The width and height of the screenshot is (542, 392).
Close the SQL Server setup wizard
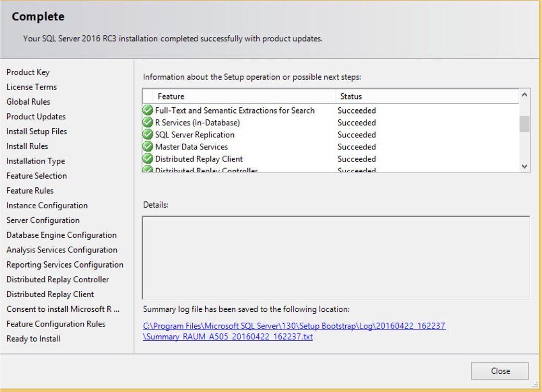click(x=500, y=371)
